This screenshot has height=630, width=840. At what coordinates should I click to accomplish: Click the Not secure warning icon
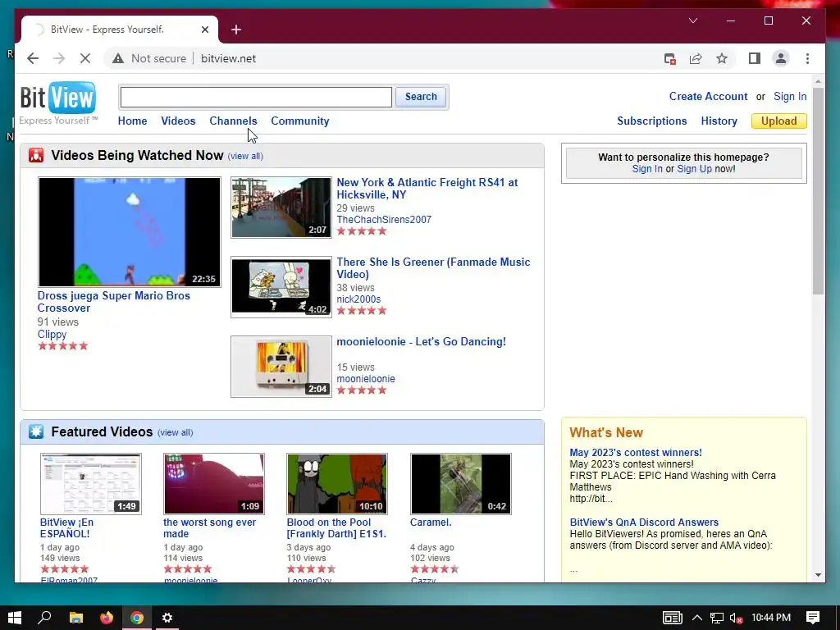tap(118, 58)
